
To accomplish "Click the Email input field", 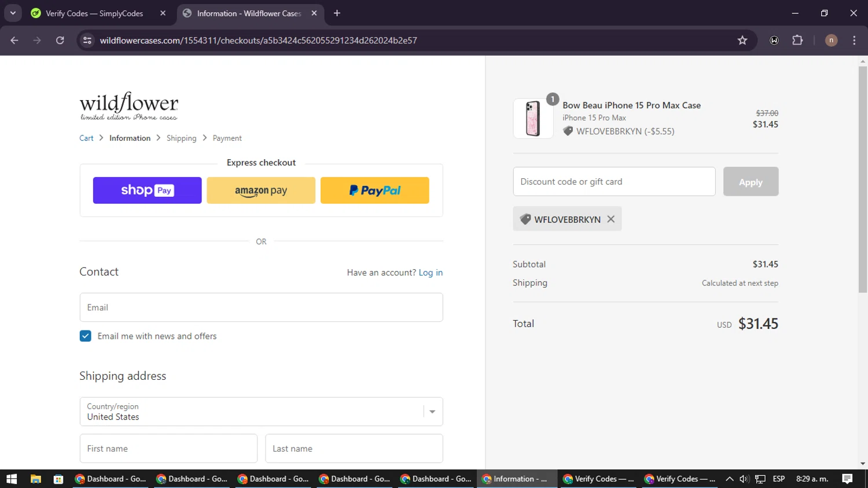I will tap(261, 307).
